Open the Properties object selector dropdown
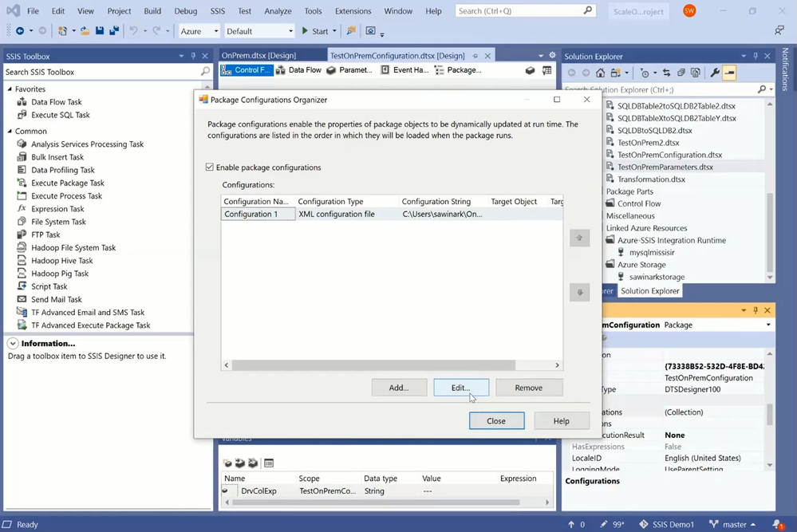 (x=768, y=325)
